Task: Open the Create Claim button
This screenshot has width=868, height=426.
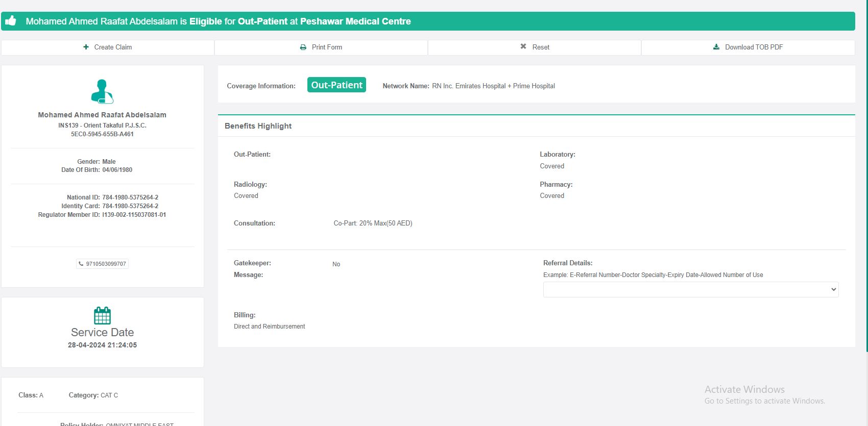Action: pyautogui.click(x=108, y=47)
